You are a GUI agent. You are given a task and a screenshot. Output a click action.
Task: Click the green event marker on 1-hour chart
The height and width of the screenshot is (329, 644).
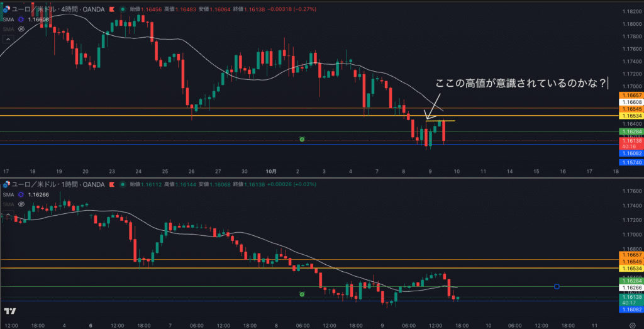point(303,294)
